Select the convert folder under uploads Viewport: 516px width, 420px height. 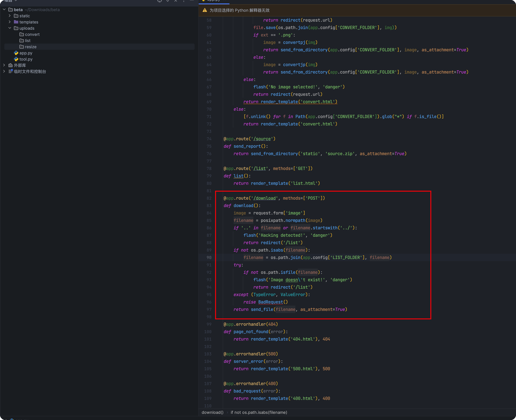[x=32, y=34]
